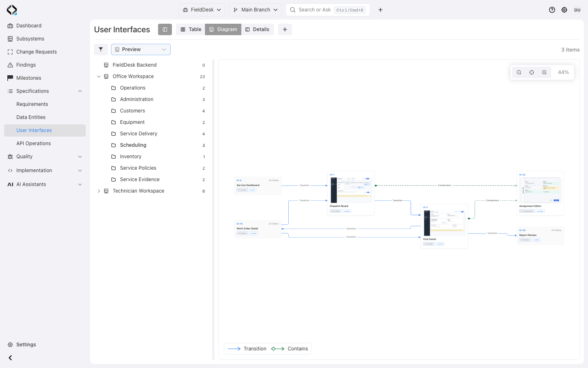Select the Dispatch Board node thumbnail
This screenshot has height=368, width=588.
point(351,190)
